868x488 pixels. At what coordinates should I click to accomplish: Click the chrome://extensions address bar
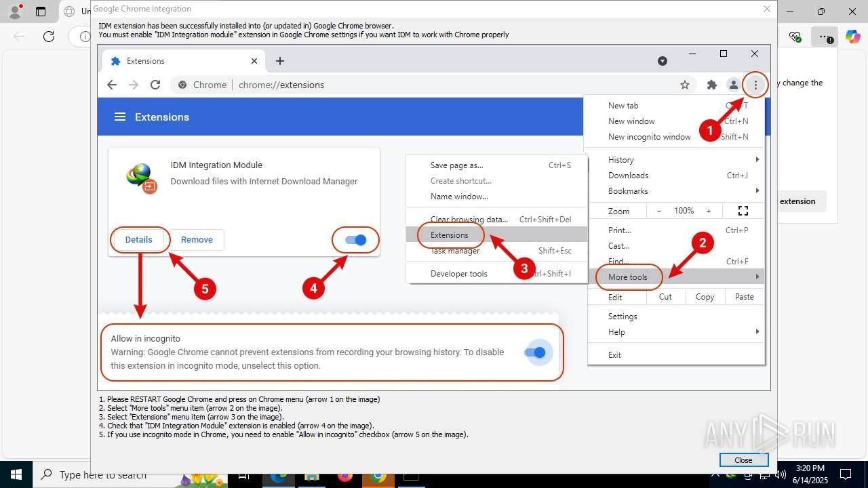[x=434, y=85]
